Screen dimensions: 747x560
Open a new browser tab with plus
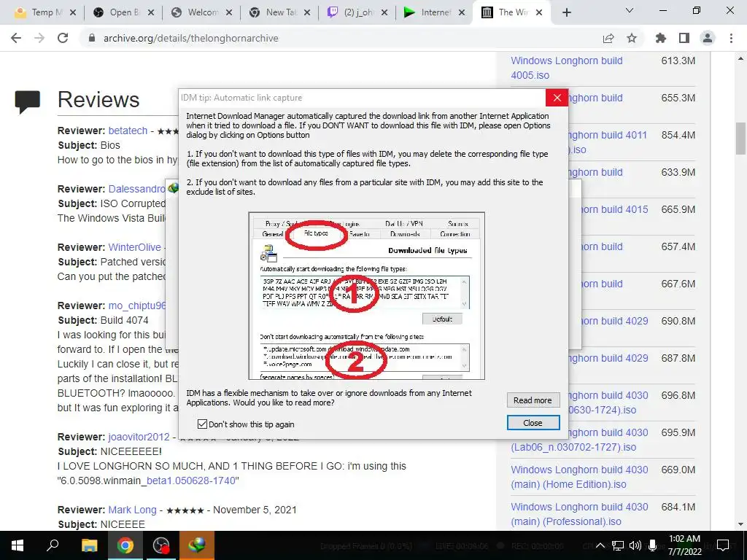[566, 13]
